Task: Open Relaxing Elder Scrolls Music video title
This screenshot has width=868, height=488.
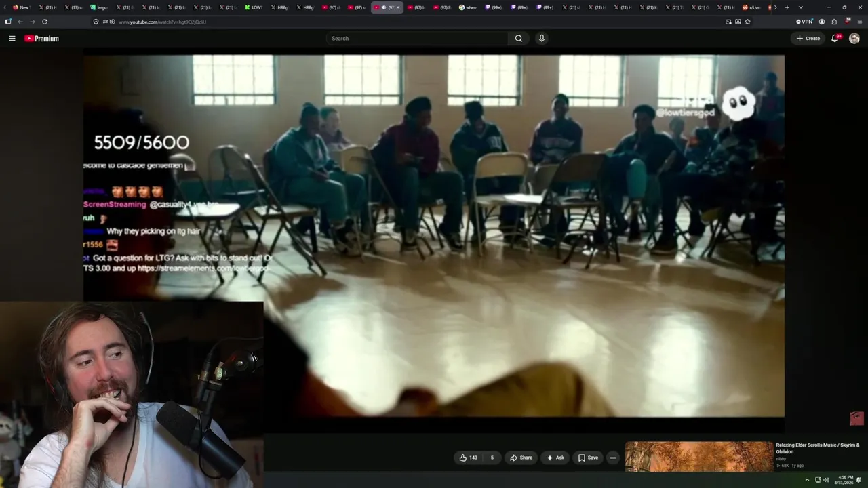Action: click(818, 448)
